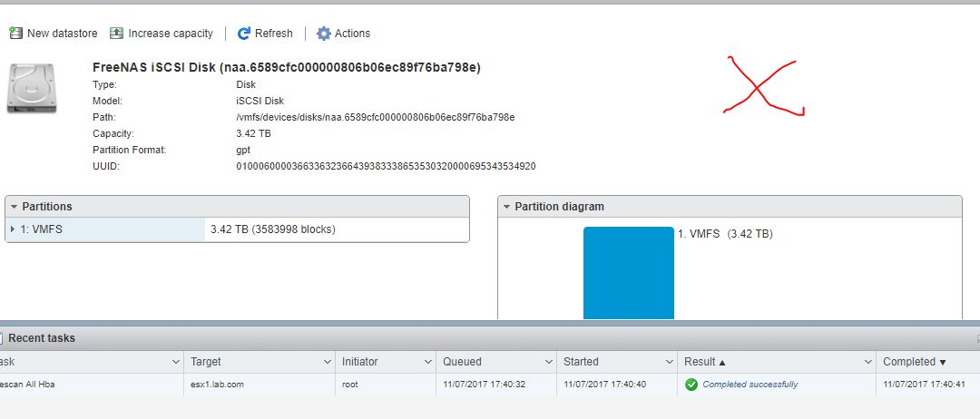This screenshot has height=419, width=980.
Task: Click the New datastore icon
Action: click(x=15, y=33)
